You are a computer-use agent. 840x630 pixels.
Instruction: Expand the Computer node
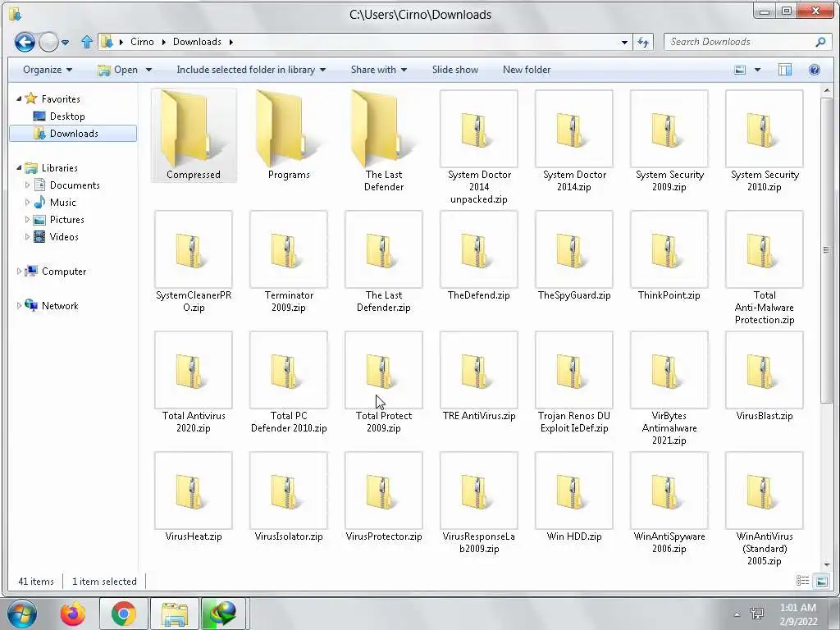coord(20,271)
